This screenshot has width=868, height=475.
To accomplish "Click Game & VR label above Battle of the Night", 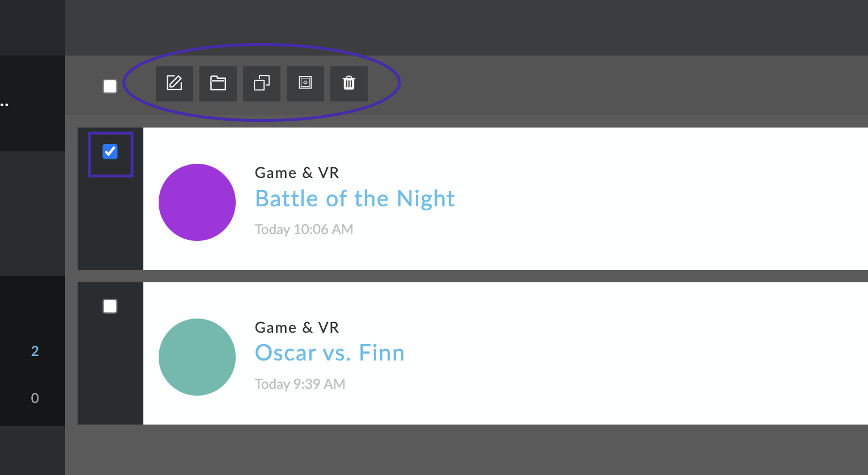I will click(297, 173).
